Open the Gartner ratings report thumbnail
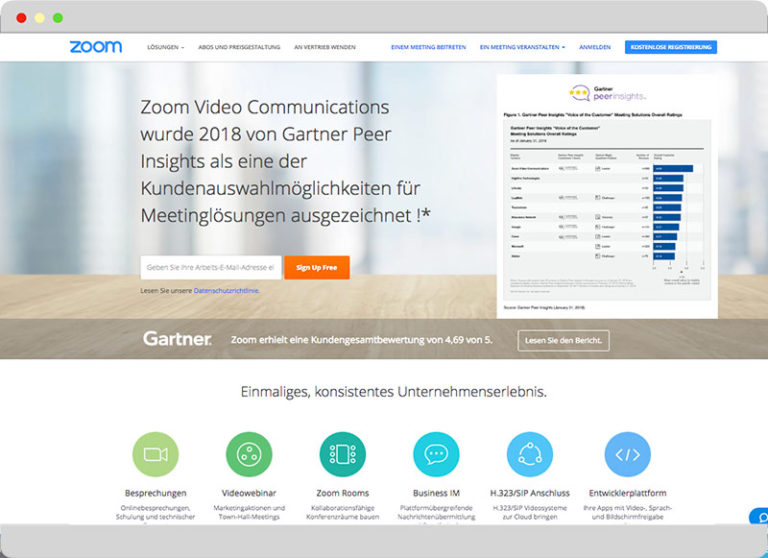This screenshot has width=768, height=558. [x=607, y=196]
